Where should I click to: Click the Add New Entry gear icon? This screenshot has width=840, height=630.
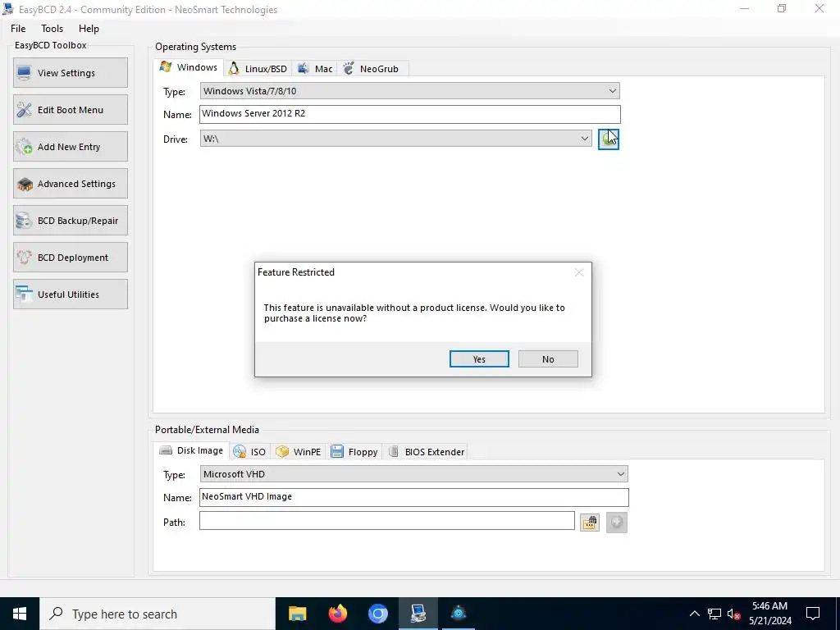tap(24, 147)
